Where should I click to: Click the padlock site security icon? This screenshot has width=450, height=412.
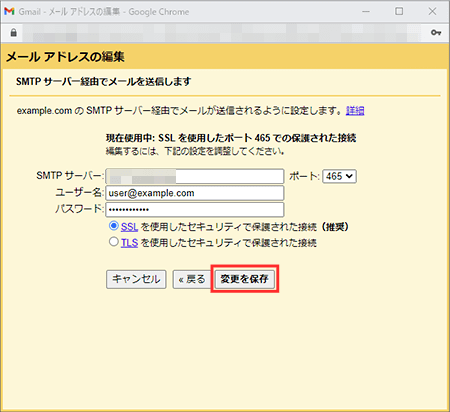pos(13,33)
